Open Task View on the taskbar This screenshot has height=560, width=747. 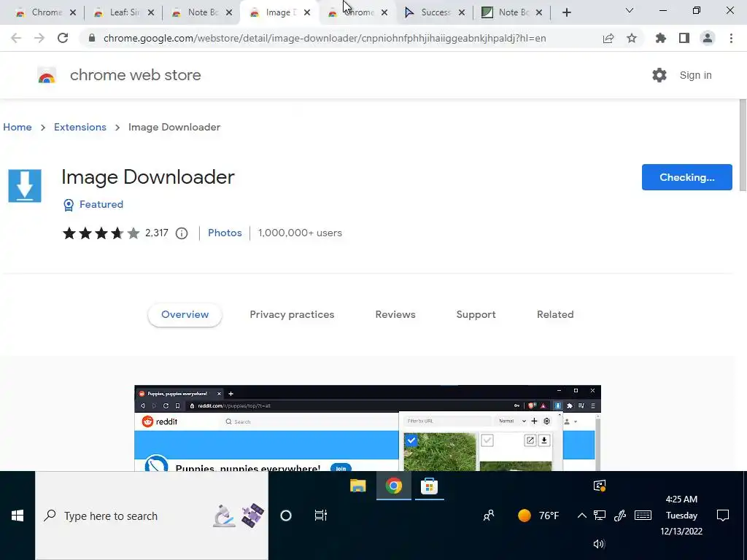[321, 516]
